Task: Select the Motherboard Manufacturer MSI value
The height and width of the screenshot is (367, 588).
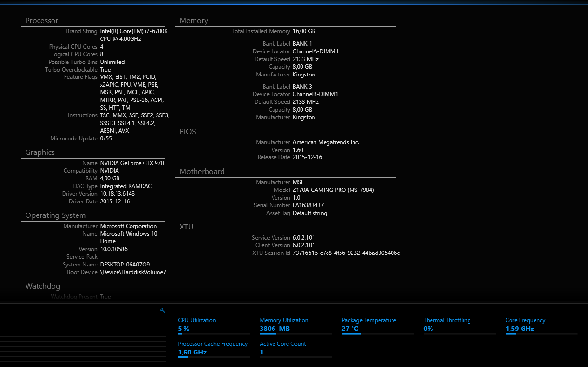Action: (x=298, y=182)
